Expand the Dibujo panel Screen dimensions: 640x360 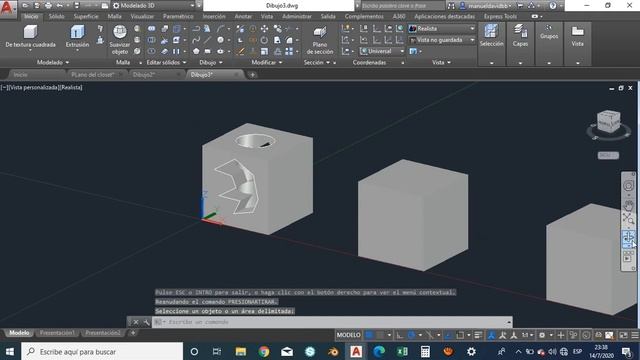click(x=211, y=62)
